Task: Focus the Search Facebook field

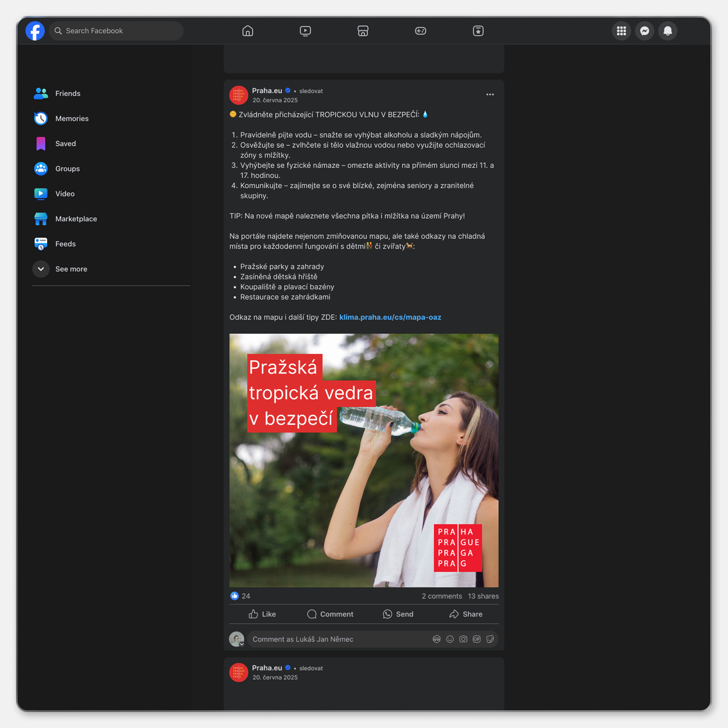Action: tap(116, 31)
